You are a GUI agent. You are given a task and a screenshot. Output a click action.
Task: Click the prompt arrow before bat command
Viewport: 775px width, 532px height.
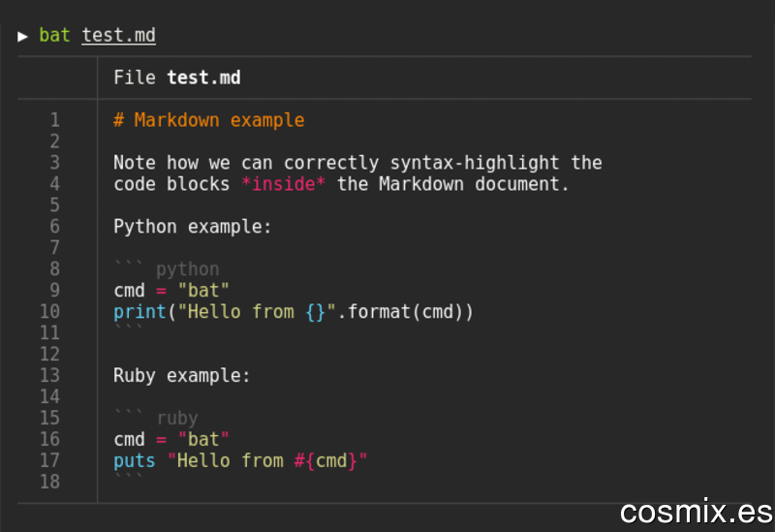pos(22,37)
